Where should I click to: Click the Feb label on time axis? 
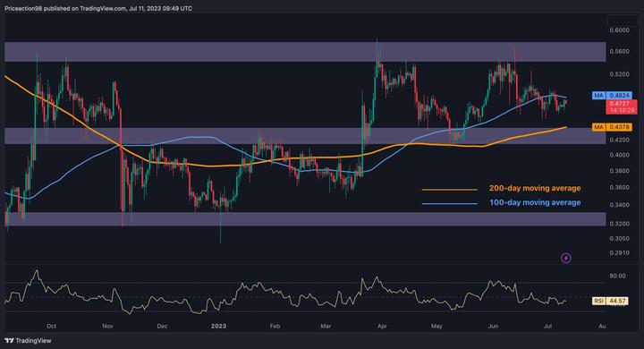click(x=275, y=326)
